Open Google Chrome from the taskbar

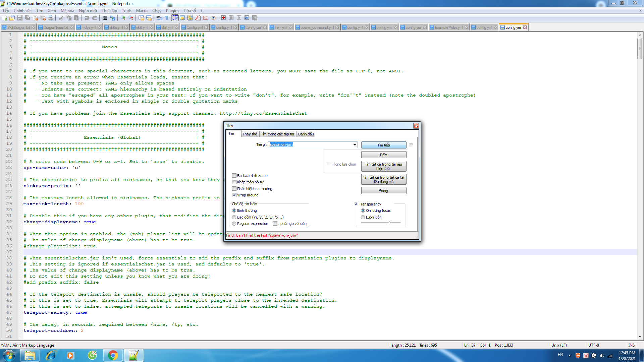pos(113,355)
